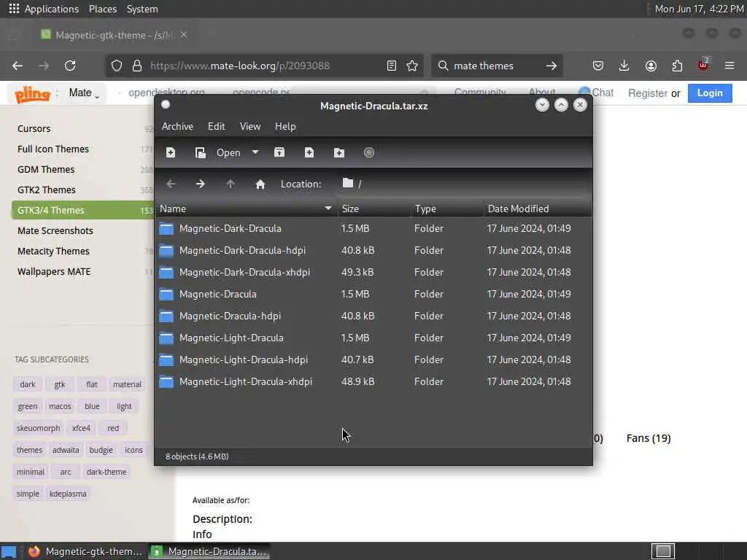This screenshot has width=747, height=560.
Task: Open the View menu in archive manager
Action: click(x=250, y=126)
